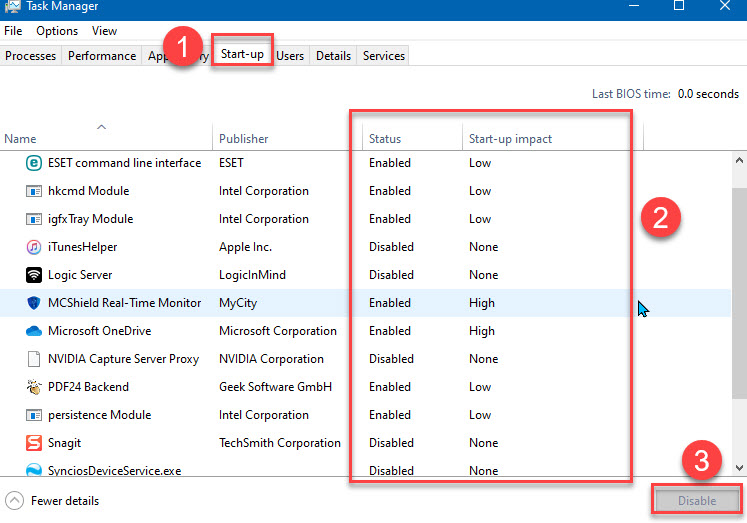Click the hkcmd Module icon
This screenshot has width=747, height=523.
(x=33, y=191)
